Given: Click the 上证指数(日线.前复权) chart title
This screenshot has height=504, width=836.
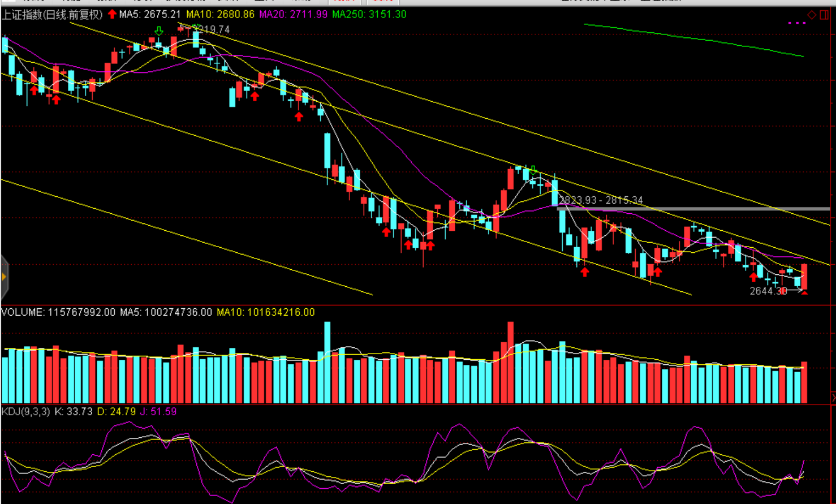Looking at the screenshot, I should click(52, 14).
